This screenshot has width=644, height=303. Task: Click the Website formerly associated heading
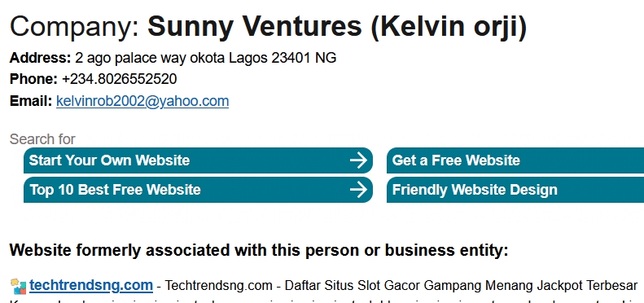click(x=259, y=250)
